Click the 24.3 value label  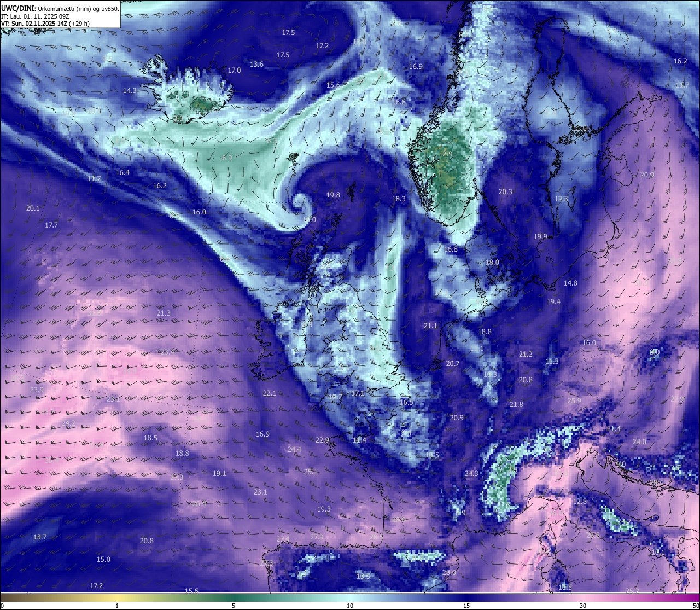coord(471,474)
